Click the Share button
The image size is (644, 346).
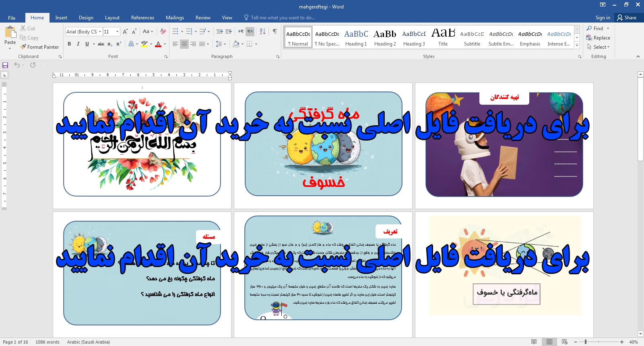click(x=627, y=18)
